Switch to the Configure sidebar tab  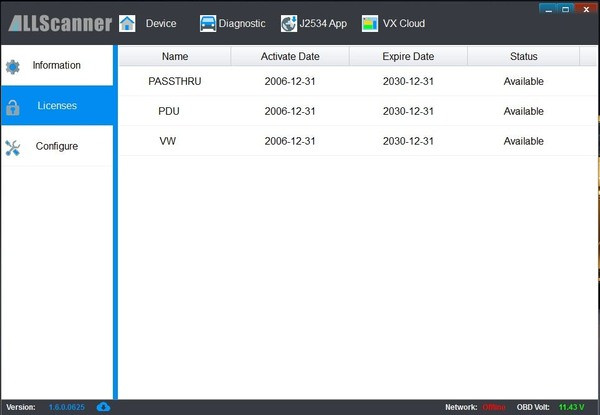point(57,147)
